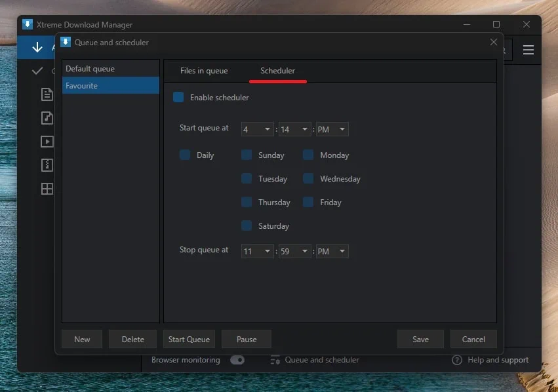The height and width of the screenshot is (392, 558).
Task: Select the Default queue list item
Action: pos(111,69)
